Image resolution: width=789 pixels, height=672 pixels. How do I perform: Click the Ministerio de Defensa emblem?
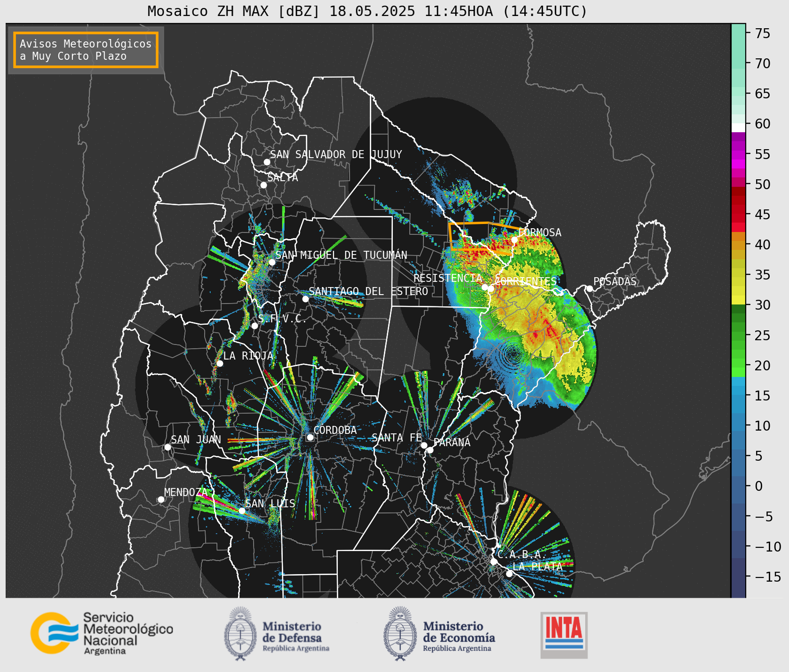[240, 633]
